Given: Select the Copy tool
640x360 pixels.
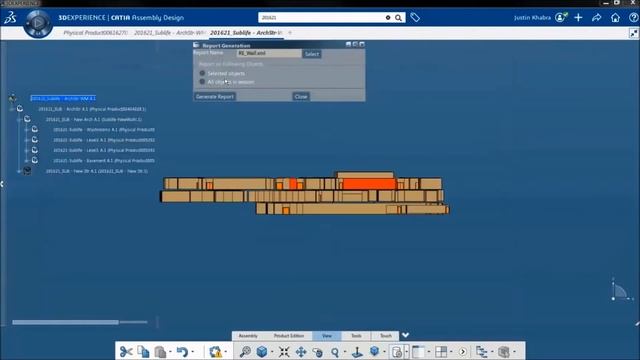Looking at the screenshot, I should coord(143,351).
